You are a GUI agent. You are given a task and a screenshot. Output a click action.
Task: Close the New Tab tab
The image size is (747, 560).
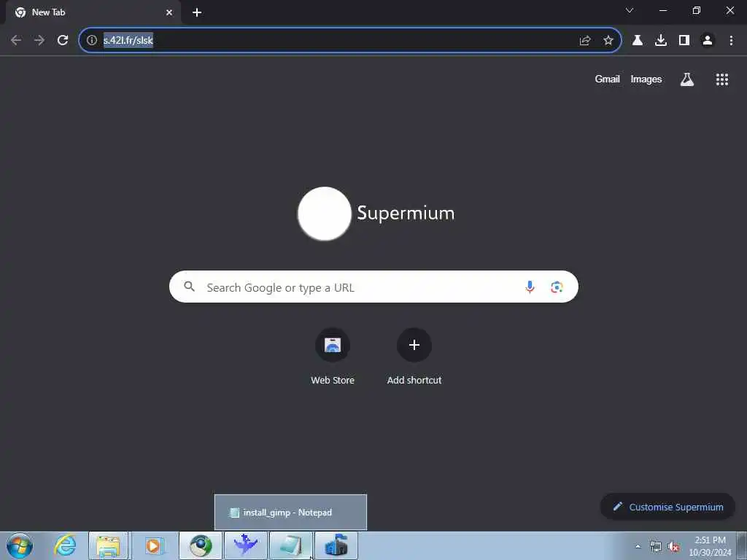[x=169, y=12]
